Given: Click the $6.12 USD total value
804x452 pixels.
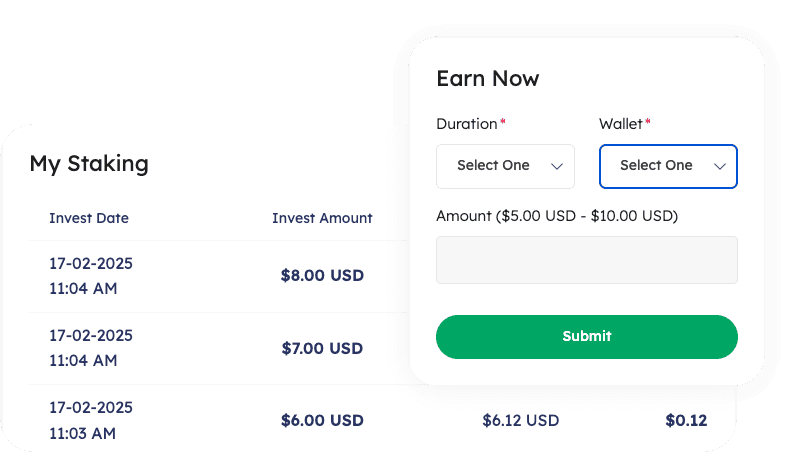Looking at the screenshot, I should tap(520, 420).
